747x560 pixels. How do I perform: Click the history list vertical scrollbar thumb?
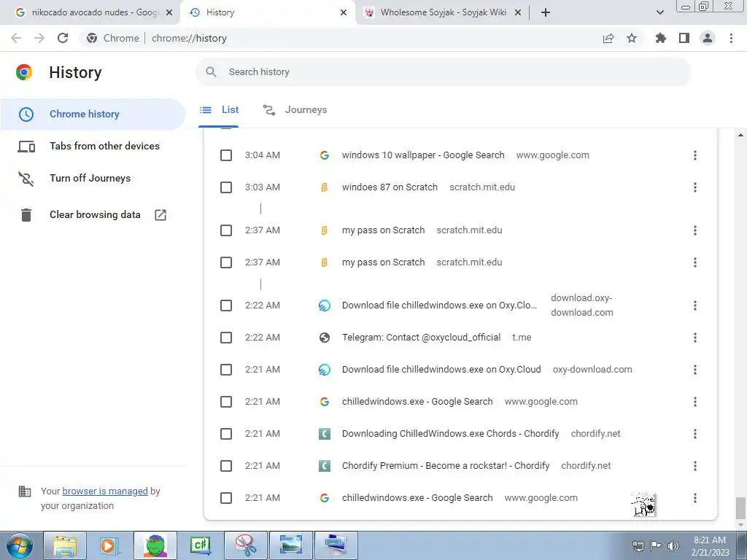(x=740, y=508)
